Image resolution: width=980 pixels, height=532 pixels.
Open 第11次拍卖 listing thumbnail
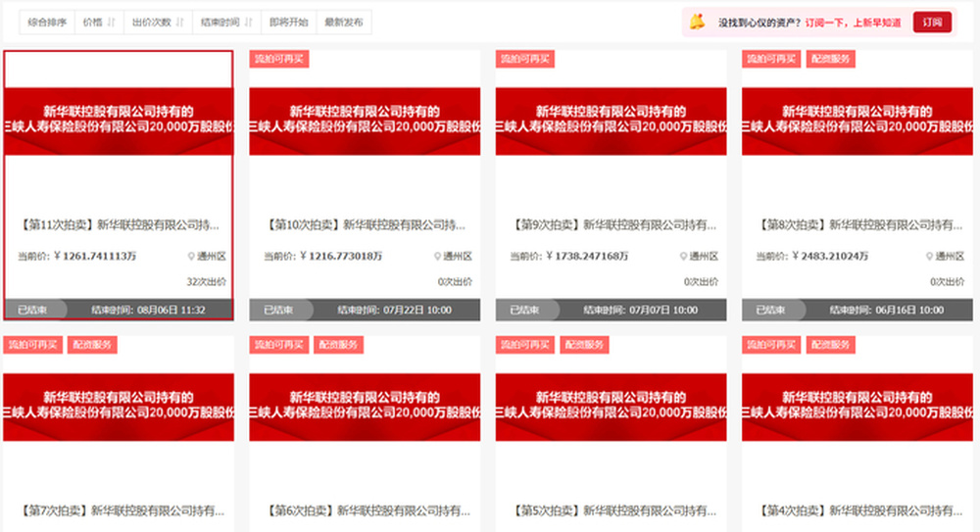click(x=119, y=121)
